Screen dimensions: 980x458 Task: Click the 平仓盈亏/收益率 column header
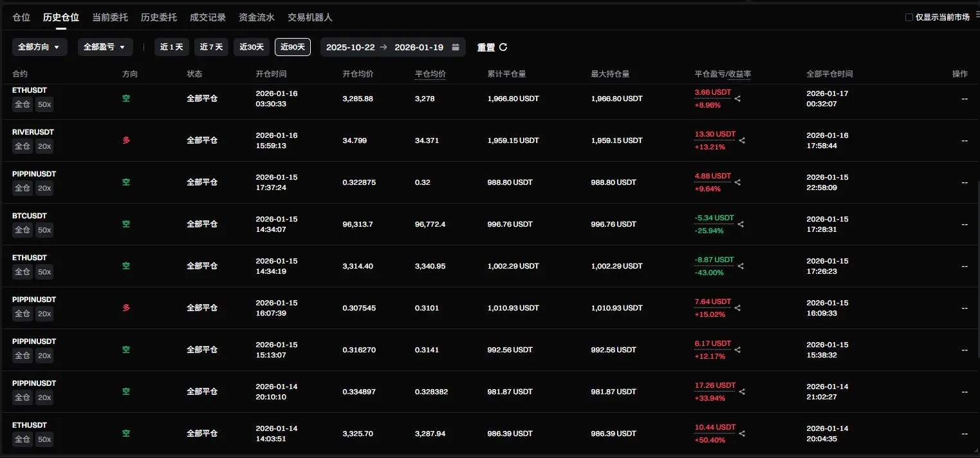[723, 74]
